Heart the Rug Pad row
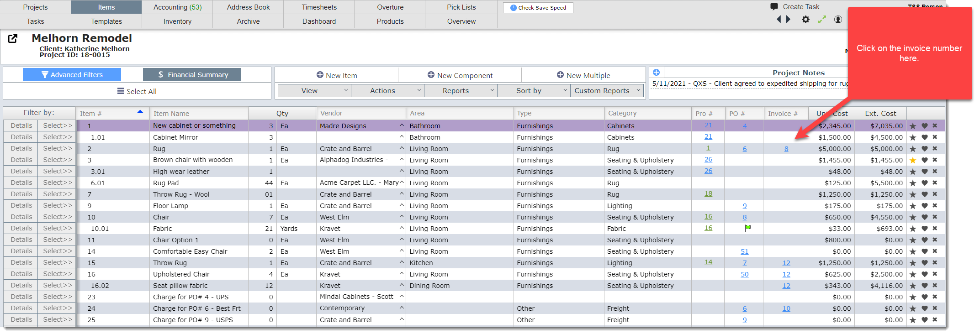The width and height of the screenshot is (980, 334). 924,183
